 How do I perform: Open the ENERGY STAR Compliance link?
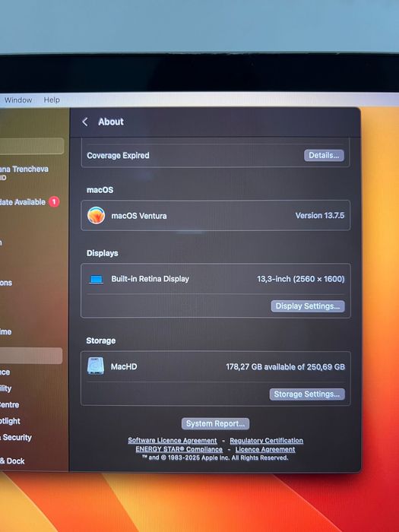179,449
